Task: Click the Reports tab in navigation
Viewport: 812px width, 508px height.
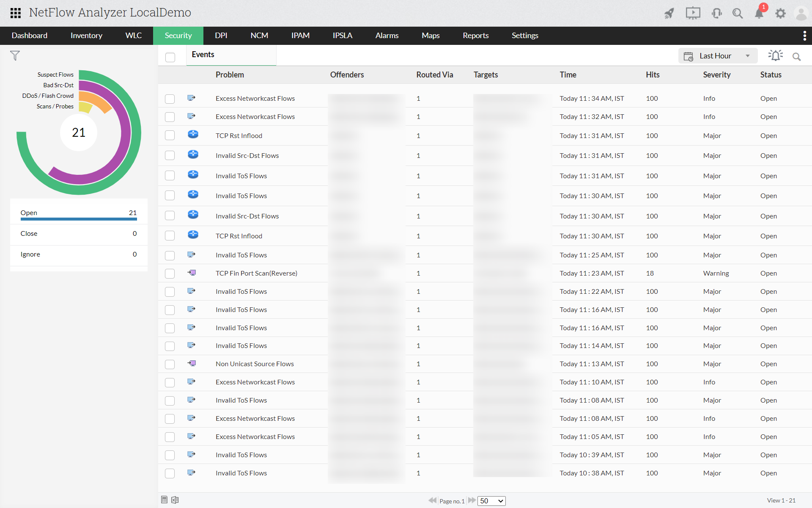Action: pyautogui.click(x=475, y=35)
